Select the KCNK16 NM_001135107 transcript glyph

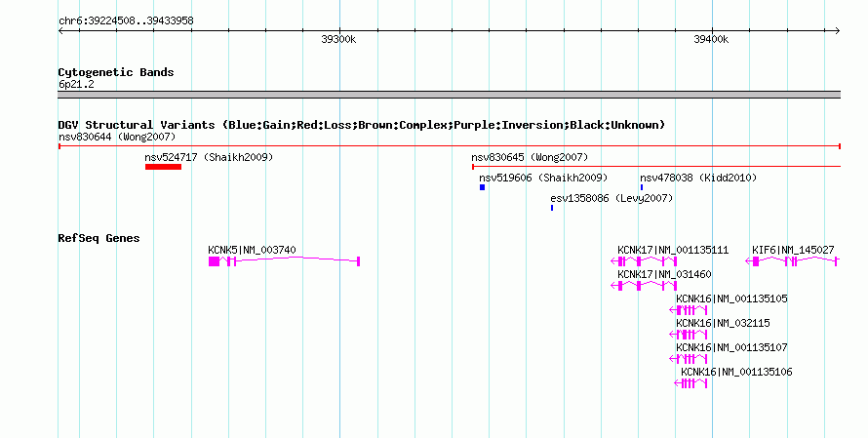pyautogui.click(x=690, y=359)
